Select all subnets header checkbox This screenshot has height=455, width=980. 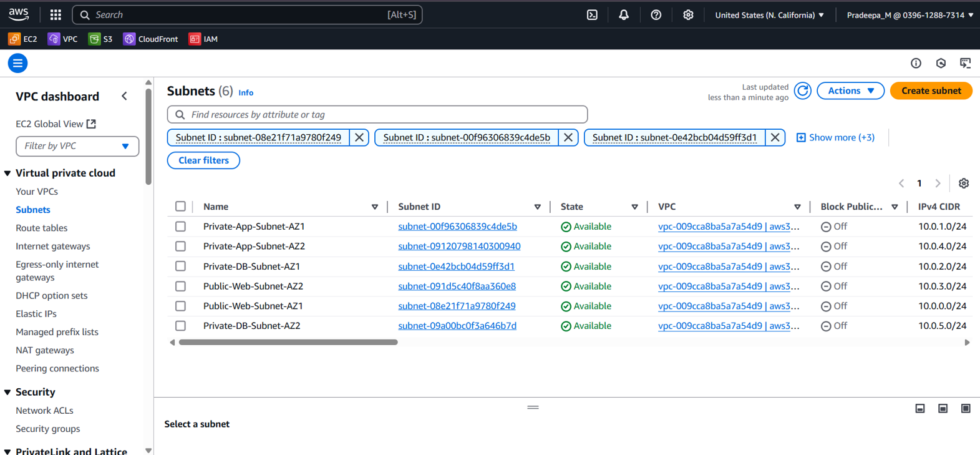coord(180,207)
